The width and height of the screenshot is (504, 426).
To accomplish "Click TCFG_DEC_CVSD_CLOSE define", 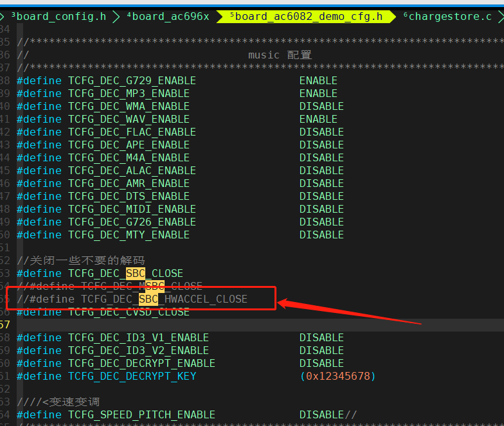I will tap(103, 312).
